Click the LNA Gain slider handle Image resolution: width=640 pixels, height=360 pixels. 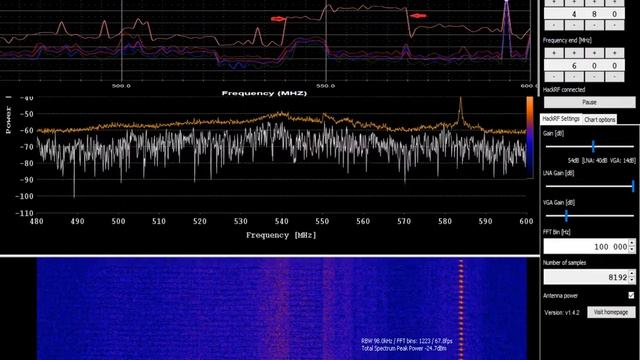633,186
